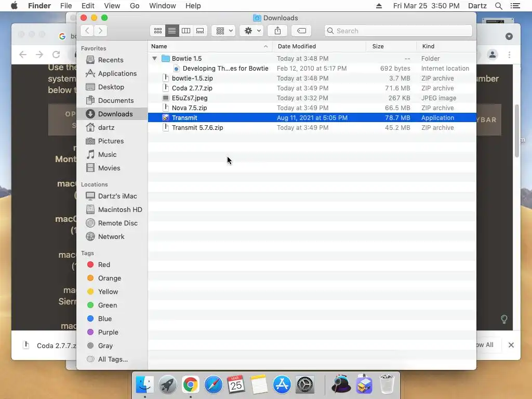Select Coda 2.7.7.zip file

(x=312, y=88)
